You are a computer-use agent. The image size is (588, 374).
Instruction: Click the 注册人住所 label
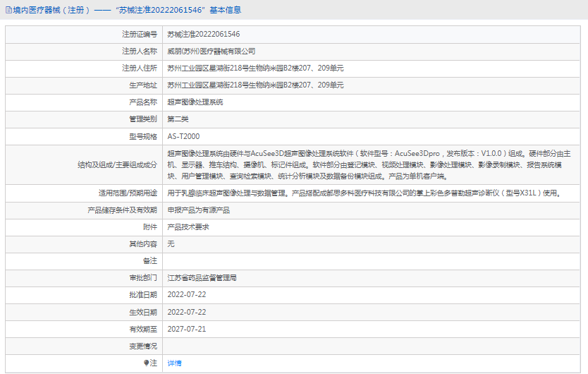[x=140, y=68]
